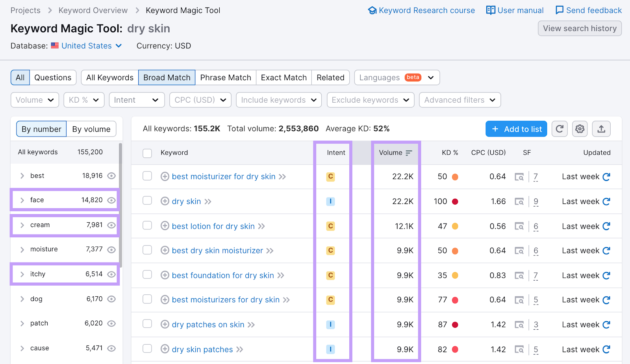Preview the "face" group with eye icon
Viewport: 630px width, 364px height.
[111, 200]
